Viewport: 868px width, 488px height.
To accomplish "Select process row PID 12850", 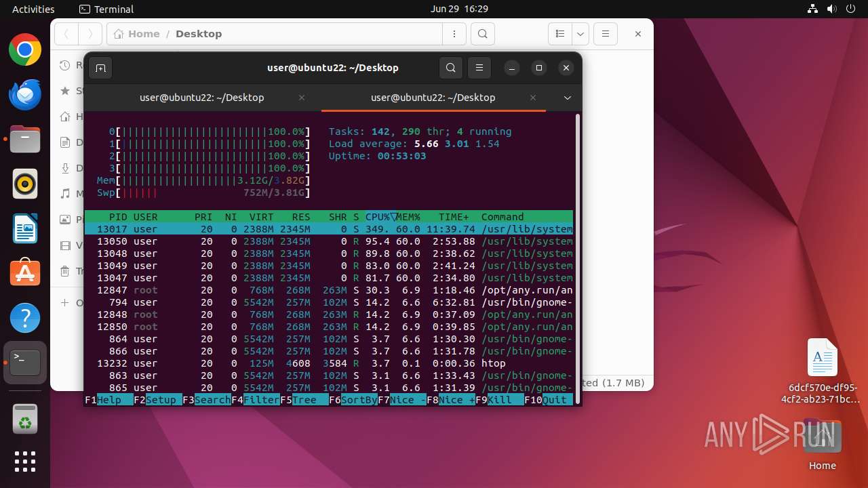I will (329, 327).
